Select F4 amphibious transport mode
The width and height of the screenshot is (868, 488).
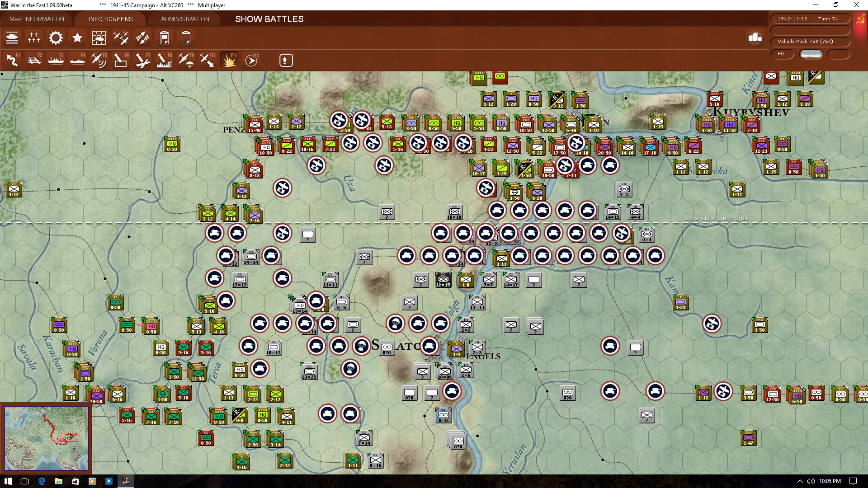click(77, 60)
